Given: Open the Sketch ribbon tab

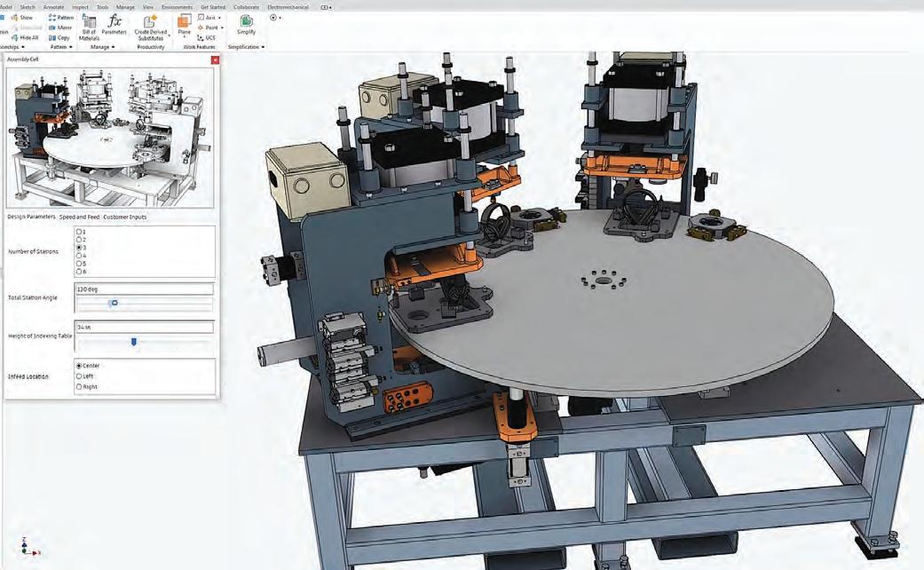Looking at the screenshot, I should (28, 8).
